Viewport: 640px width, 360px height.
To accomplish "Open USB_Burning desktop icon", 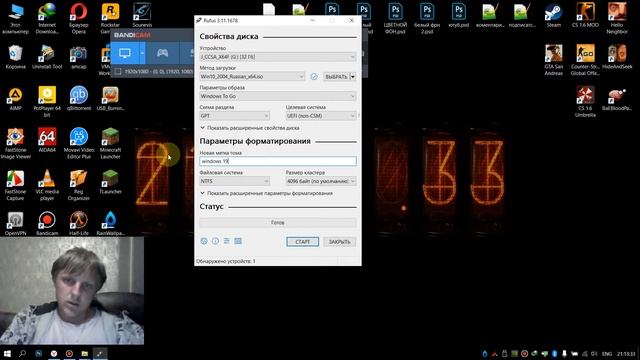I will point(110,98).
